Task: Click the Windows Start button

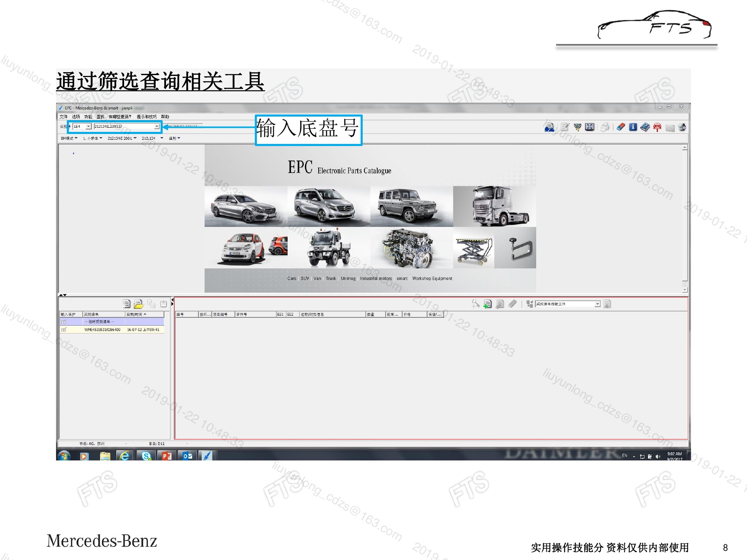Action: 64,456
